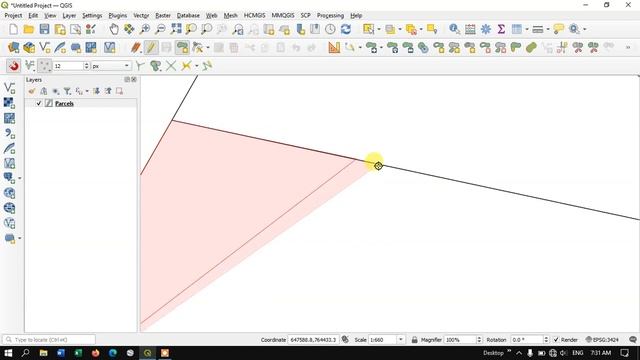Viewport: 640px width, 360px height.
Task: Open Layer Styling panel in Layers toolbar
Action: 32,91
